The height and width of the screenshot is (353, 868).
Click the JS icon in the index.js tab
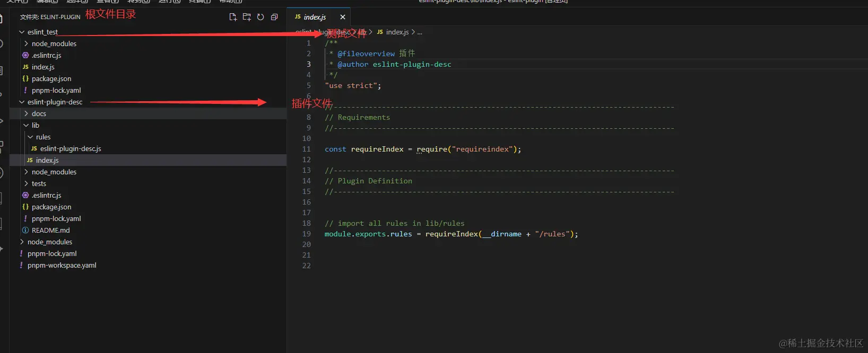pyautogui.click(x=298, y=17)
